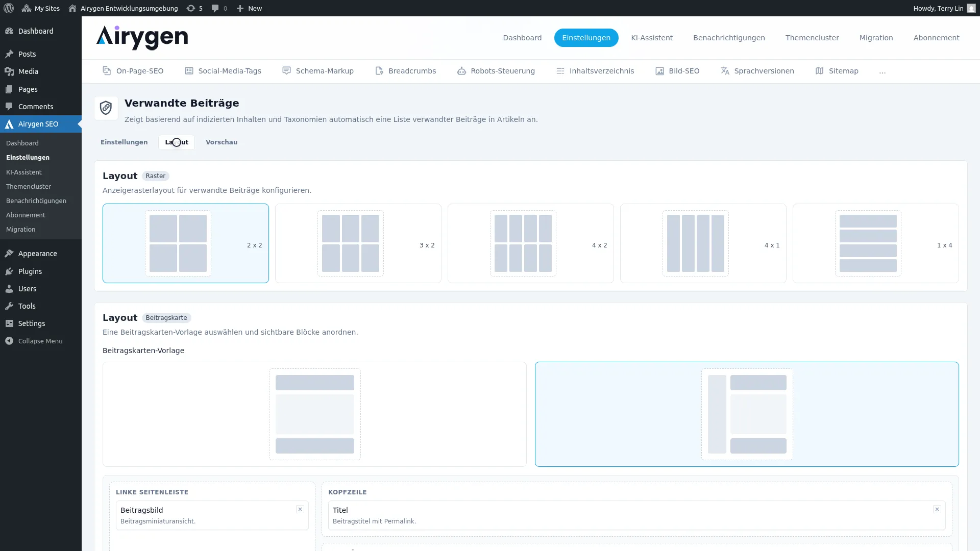
Task: Open Abonnement in top navigation
Action: click(x=936, y=38)
